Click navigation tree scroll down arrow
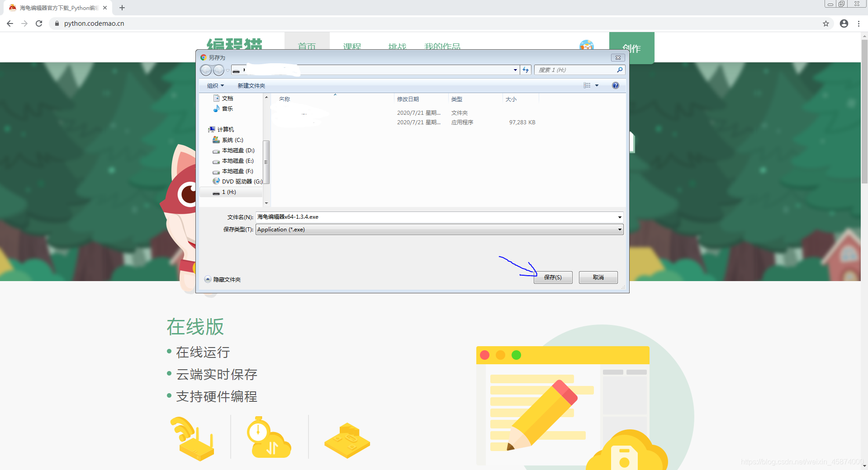This screenshot has width=868, height=470. pos(266,203)
